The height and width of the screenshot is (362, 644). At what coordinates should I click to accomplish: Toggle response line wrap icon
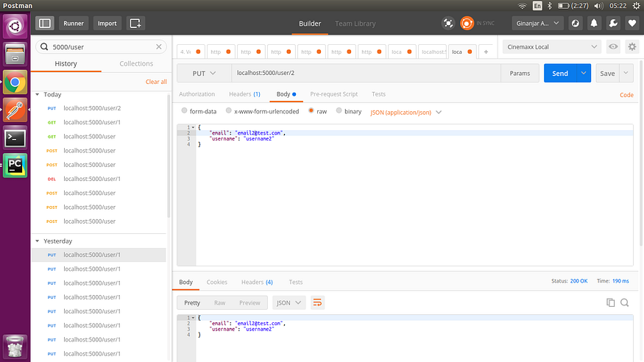tap(317, 302)
